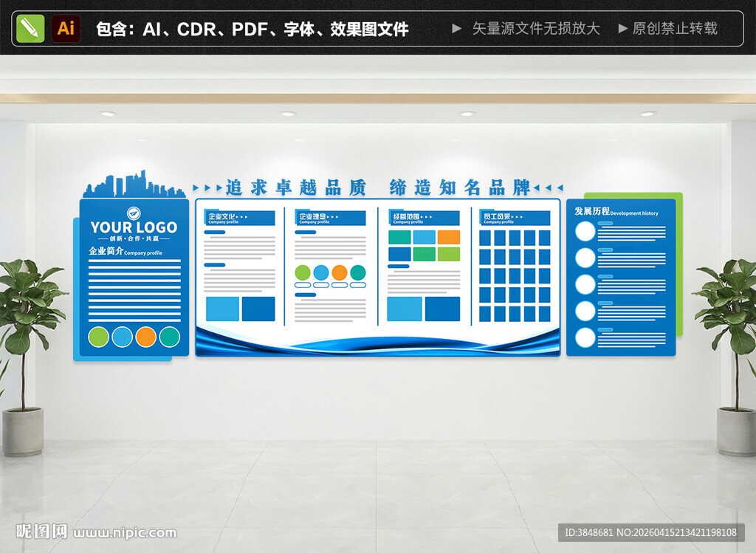Click the paper plane logo above YOUR LOGO
The width and height of the screenshot is (756, 553).
point(134,213)
